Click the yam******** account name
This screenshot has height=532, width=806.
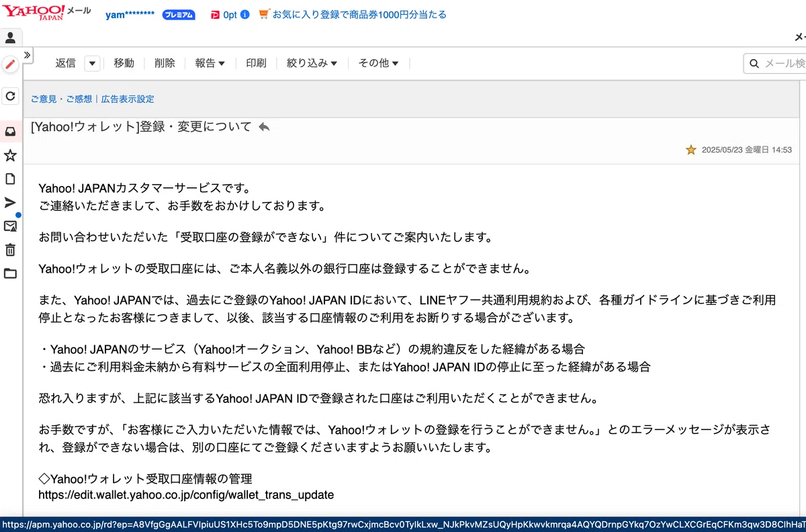[x=130, y=15]
